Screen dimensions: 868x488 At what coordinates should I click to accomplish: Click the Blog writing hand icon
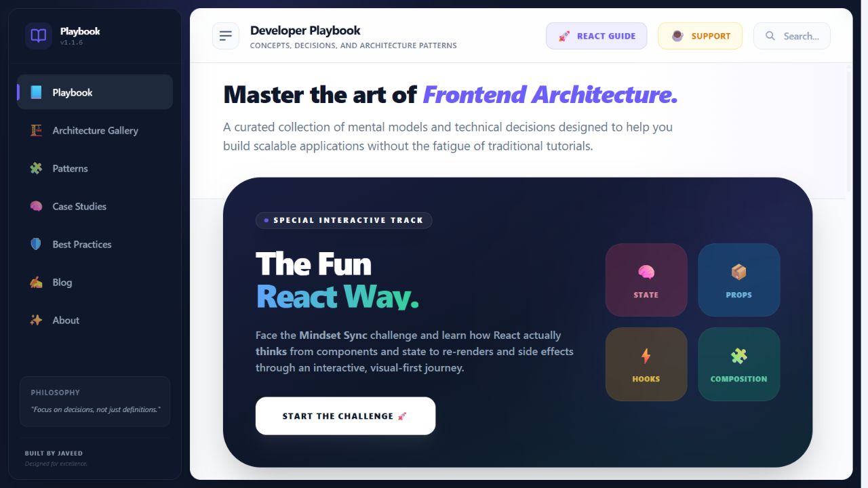click(36, 282)
